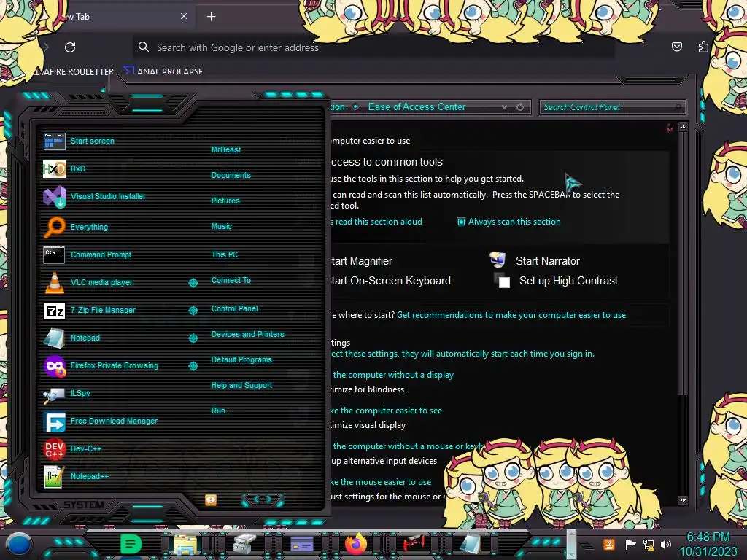Open This PC

tap(225, 254)
